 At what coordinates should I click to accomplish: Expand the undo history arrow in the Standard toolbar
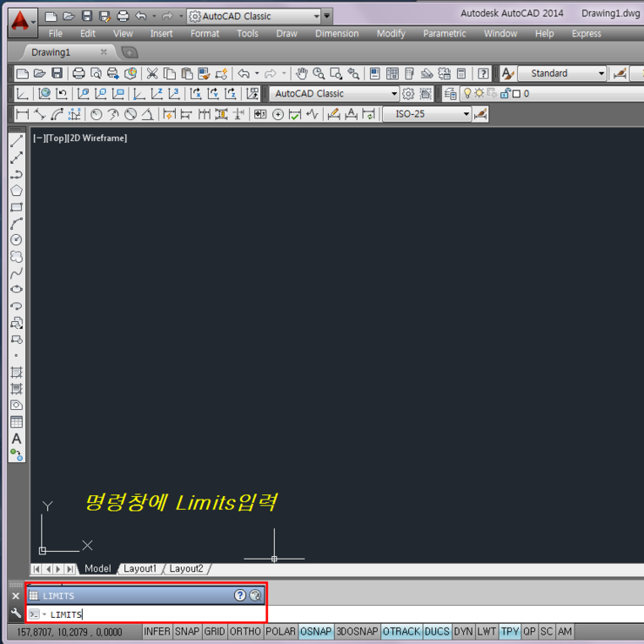pyautogui.click(x=257, y=73)
